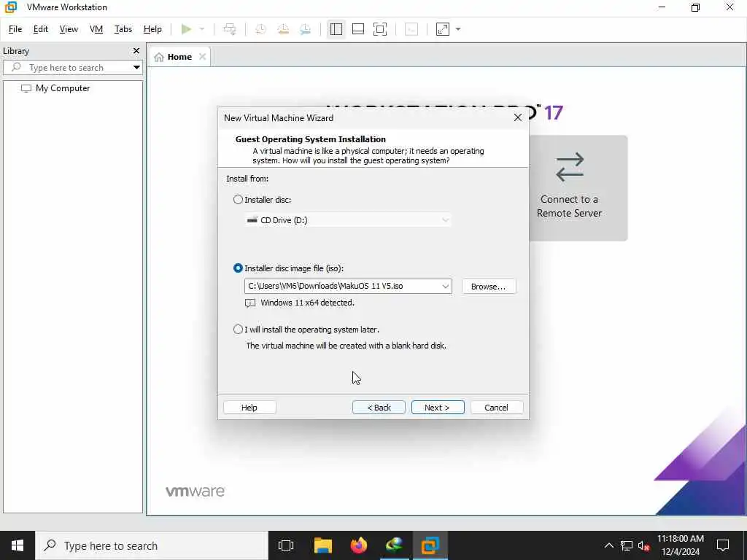This screenshot has height=560, width=747.
Task: Open the VM menu
Action: tap(96, 29)
